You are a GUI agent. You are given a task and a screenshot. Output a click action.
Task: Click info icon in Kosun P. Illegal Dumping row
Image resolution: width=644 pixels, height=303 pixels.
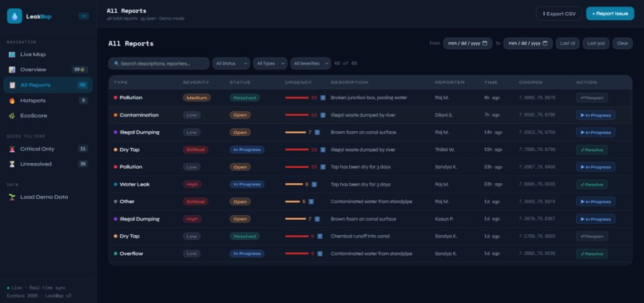[x=317, y=219]
